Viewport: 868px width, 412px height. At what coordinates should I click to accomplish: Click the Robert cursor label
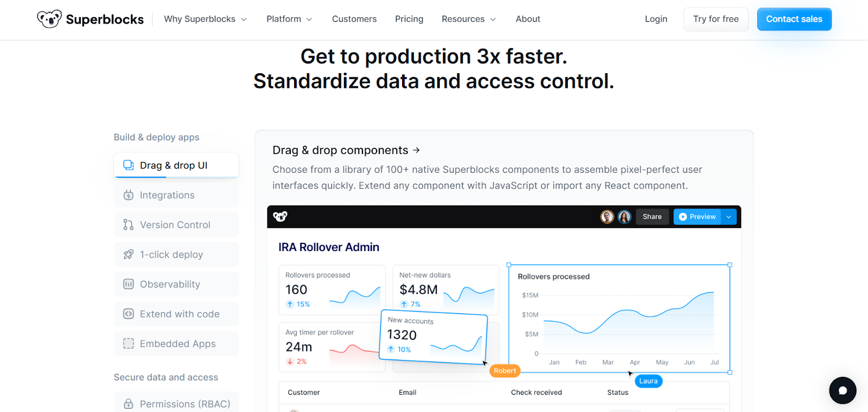505,371
